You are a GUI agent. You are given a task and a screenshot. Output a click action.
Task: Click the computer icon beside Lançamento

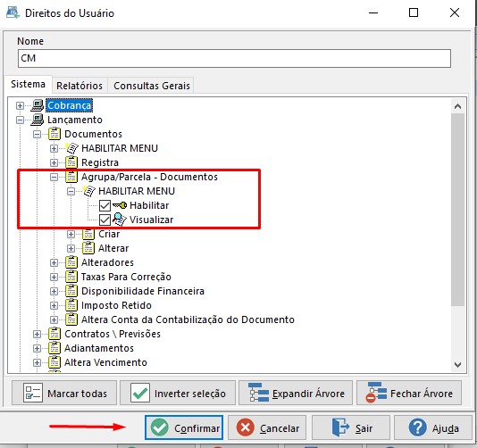coord(38,120)
